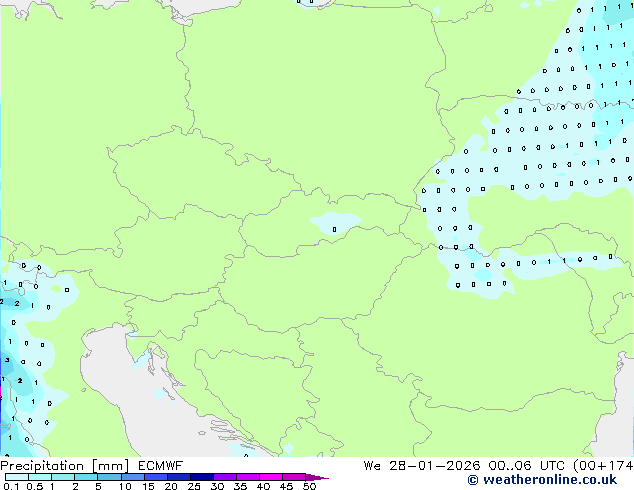Pick the 10–15 mm blue legend swatch
The image size is (634, 490).
point(133,477)
